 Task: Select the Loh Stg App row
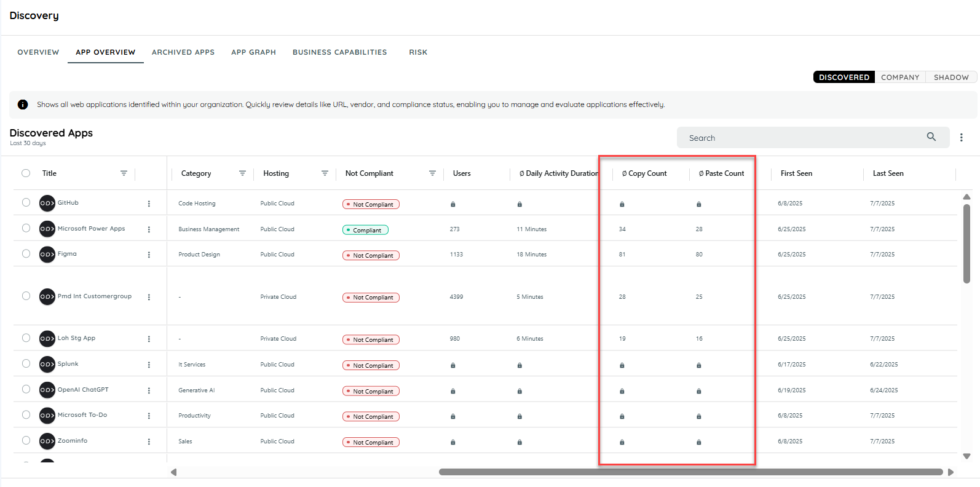pyautogui.click(x=26, y=338)
